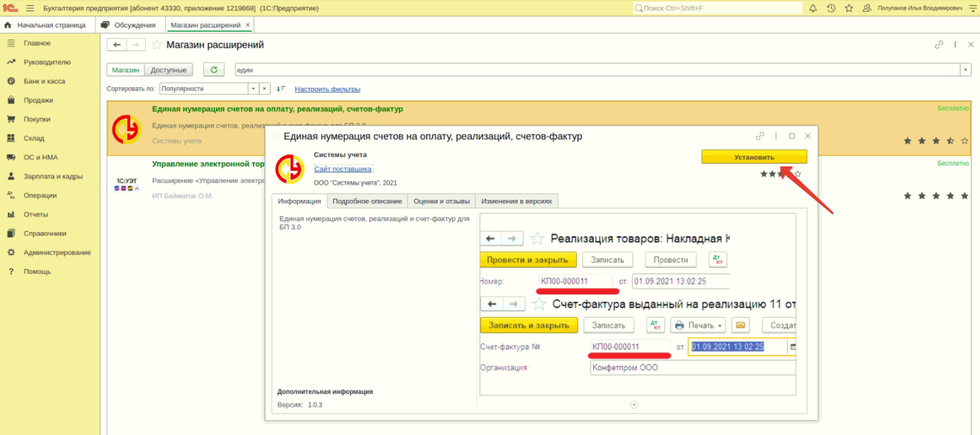Expand the Популярности sort dropdown
This screenshot has height=435, width=980.
(x=253, y=89)
